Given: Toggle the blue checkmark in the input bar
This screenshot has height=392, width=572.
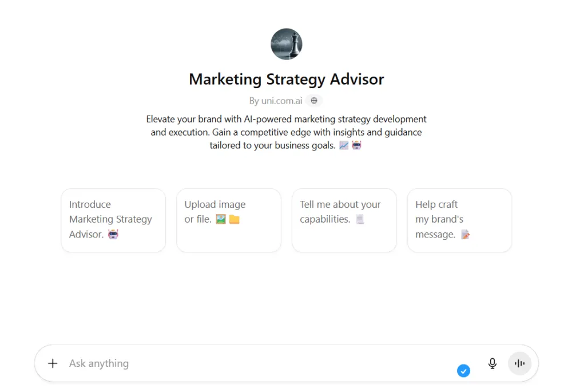Looking at the screenshot, I should click(464, 371).
